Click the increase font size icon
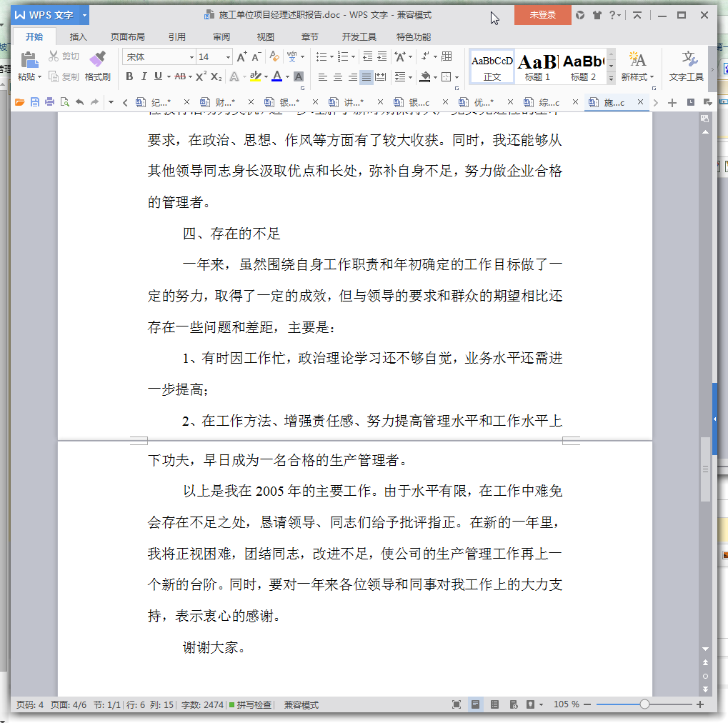The image size is (728, 723). (x=242, y=56)
